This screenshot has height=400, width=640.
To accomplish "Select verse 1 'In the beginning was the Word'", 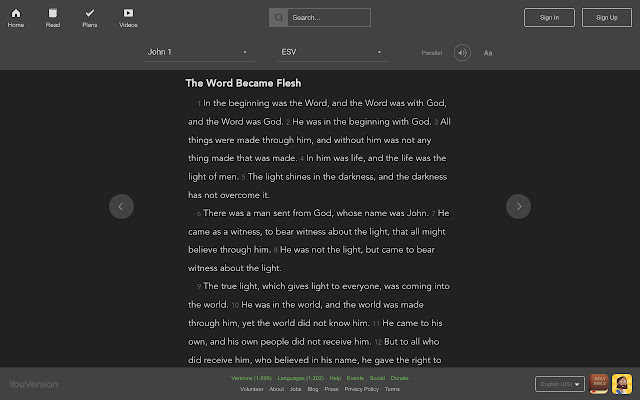I will (x=264, y=103).
